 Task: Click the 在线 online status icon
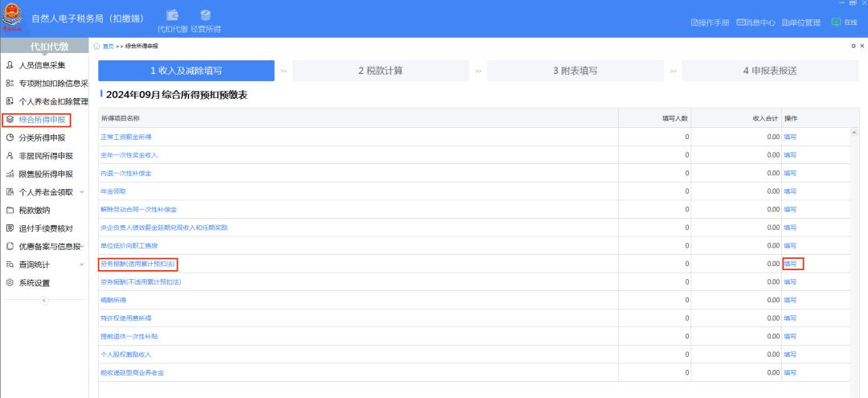pos(837,23)
